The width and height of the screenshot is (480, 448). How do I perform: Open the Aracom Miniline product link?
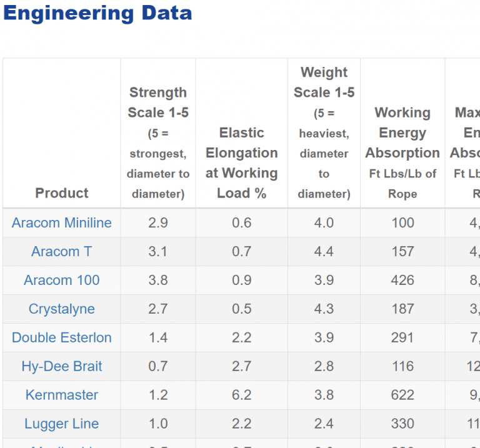[x=61, y=223]
